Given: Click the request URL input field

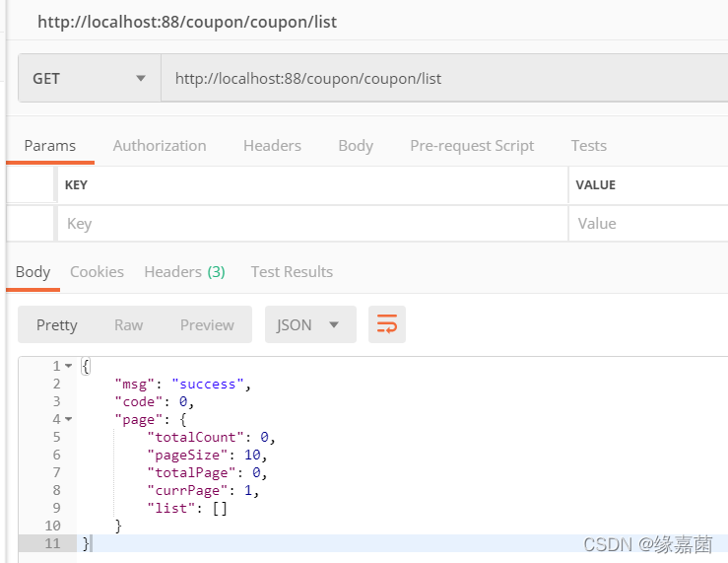Looking at the screenshot, I should point(444,78).
